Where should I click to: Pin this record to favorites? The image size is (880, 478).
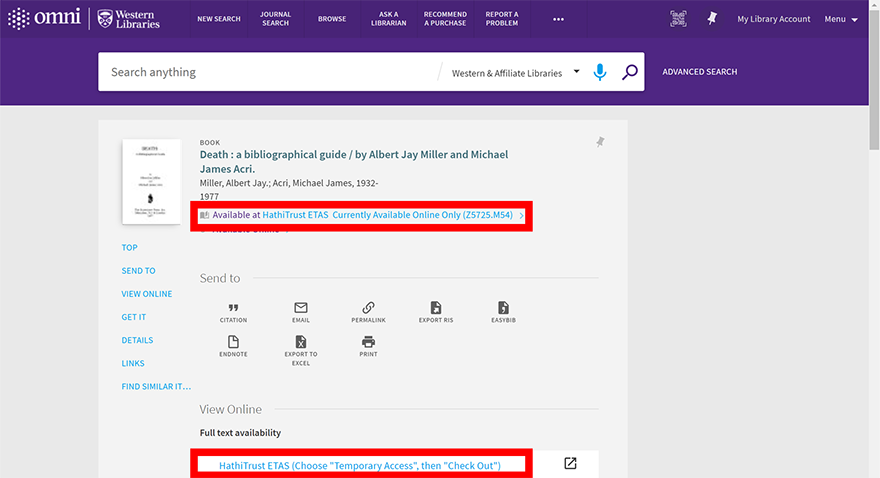coord(600,141)
